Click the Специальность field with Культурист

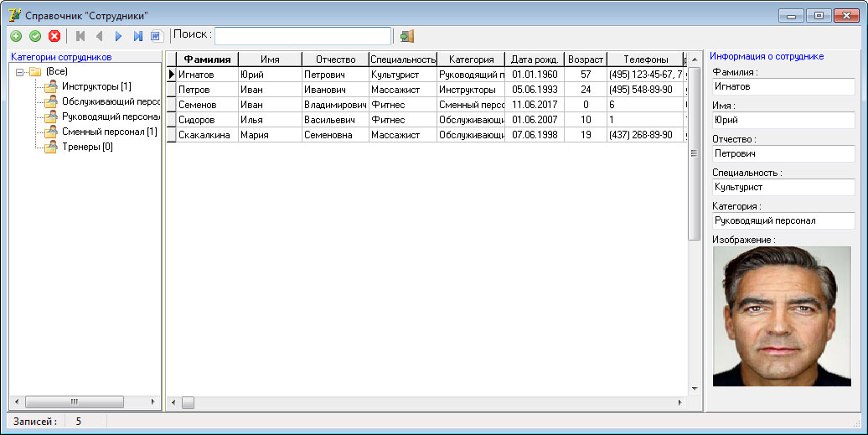[782, 188]
